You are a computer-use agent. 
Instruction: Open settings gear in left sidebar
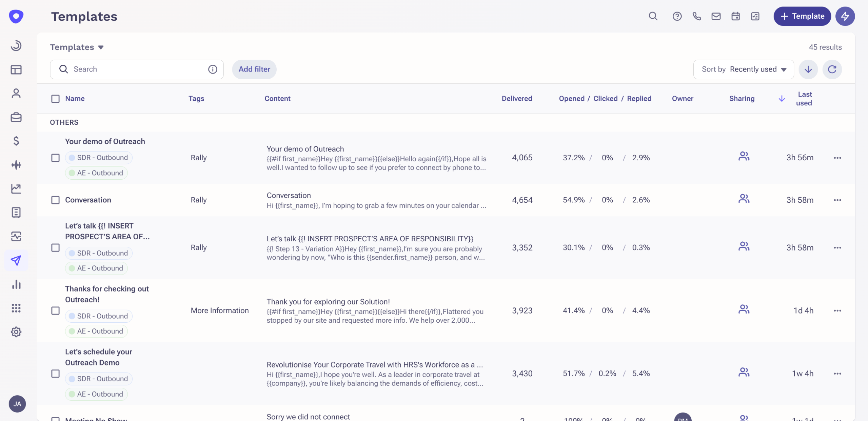tap(16, 332)
